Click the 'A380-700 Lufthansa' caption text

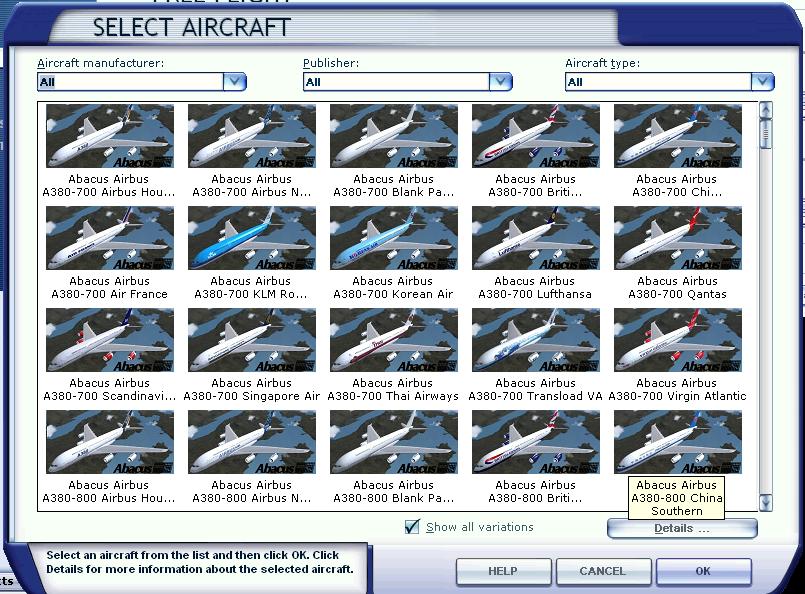click(x=535, y=294)
